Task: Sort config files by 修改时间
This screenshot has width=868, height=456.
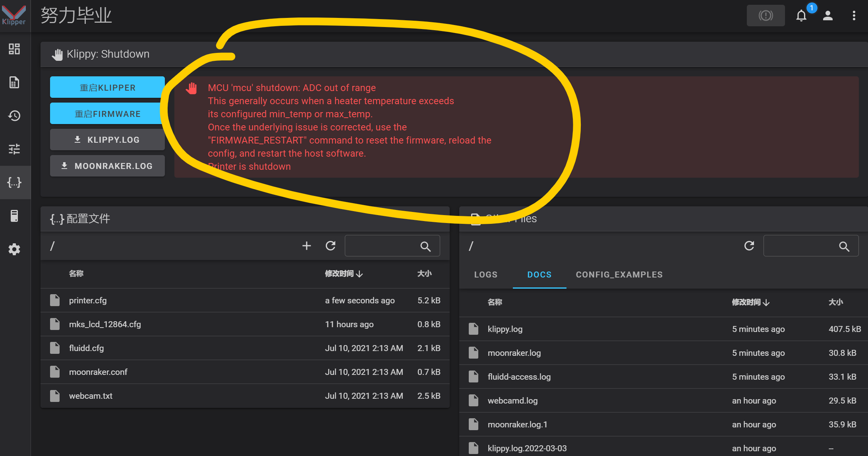Action: [x=344, y=274]
